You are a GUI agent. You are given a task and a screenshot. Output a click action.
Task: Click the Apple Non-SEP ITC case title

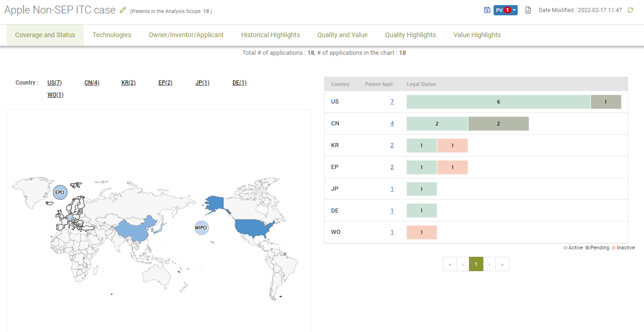[60, 10]
